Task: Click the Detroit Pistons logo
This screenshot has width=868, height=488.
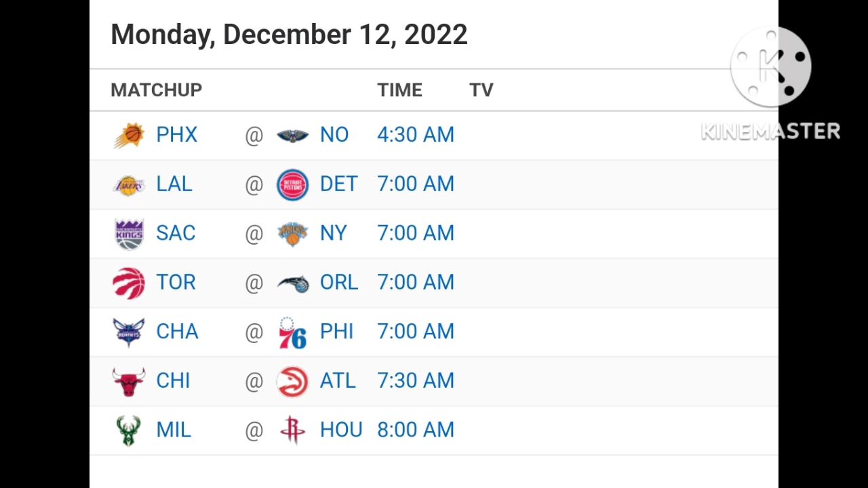Action: 293,184
